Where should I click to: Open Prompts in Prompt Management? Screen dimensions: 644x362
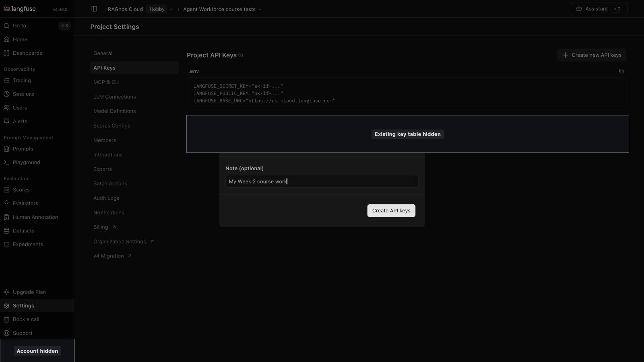pyautogui.click(x=37, y=149)
